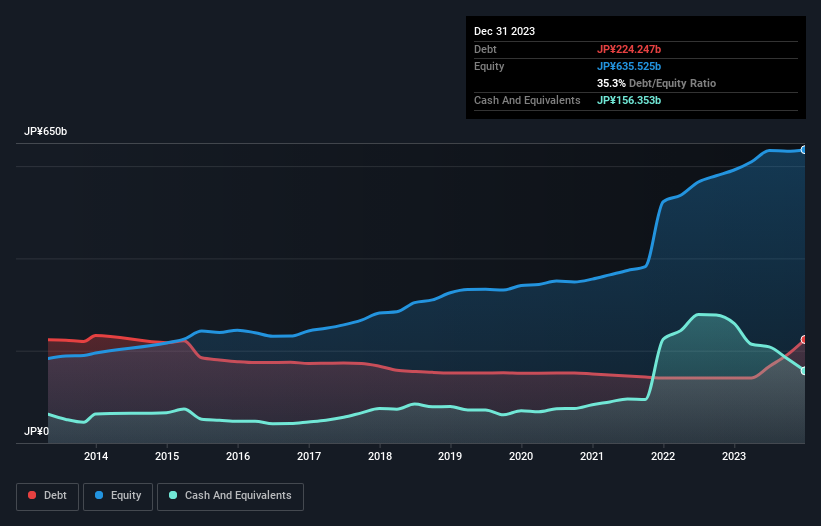Click the 35.3% Debt/Equity Ratio text
Image resolution: width=821 pixels, height=526 pixels.
(x=656, y=83)
